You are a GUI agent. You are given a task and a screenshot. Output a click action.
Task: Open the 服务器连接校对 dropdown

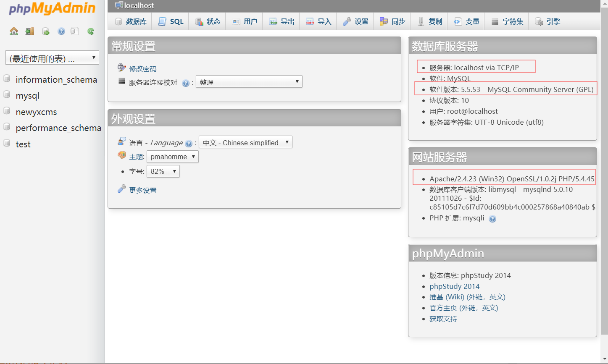click(249, 81)
